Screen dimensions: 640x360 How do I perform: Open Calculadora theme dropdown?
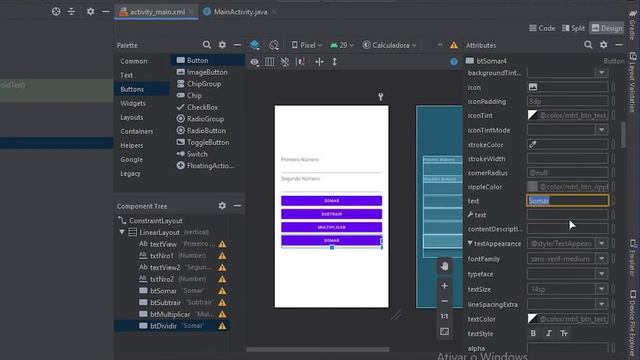coord(389,45)
